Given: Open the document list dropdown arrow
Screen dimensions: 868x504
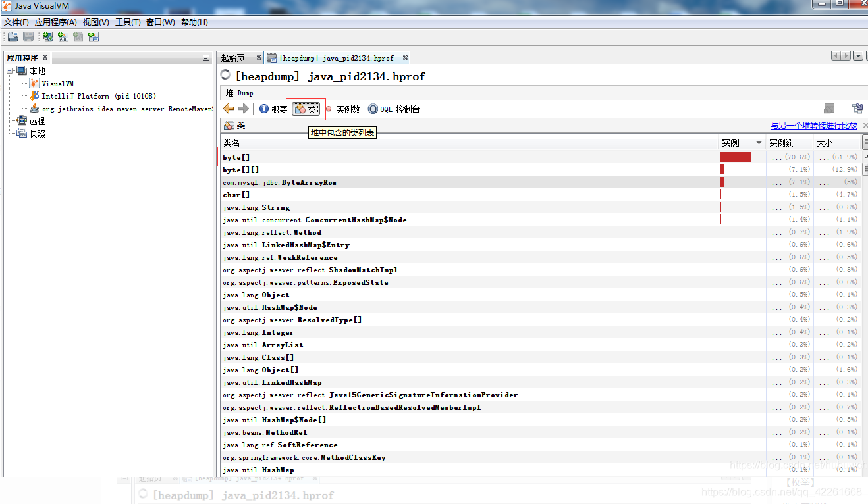Looking at the screenshot, I should [858, 56].
